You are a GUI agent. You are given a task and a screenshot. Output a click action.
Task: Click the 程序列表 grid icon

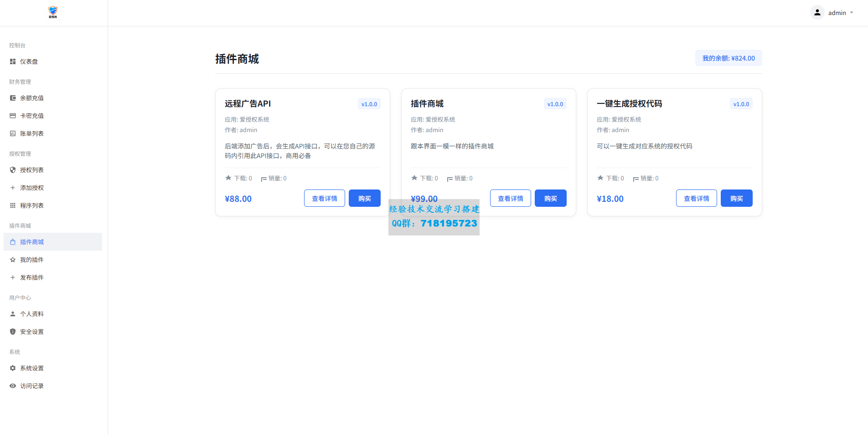(13, 205)
